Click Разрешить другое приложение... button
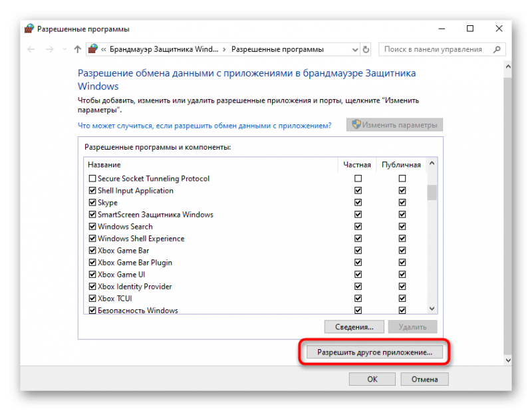 point(374,352)
